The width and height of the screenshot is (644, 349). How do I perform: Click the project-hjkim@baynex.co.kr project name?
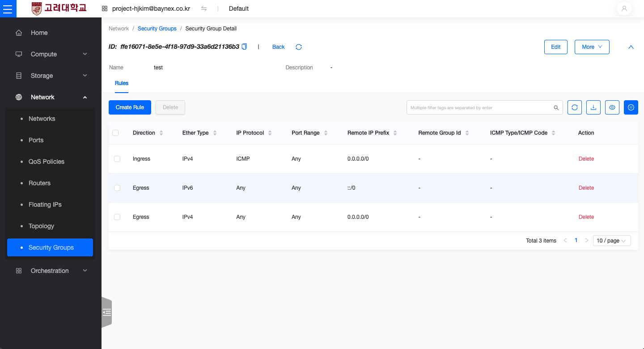[x=151, y=9]
